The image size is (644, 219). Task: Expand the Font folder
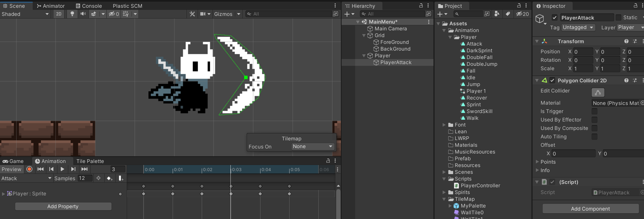tap(444, 125)
